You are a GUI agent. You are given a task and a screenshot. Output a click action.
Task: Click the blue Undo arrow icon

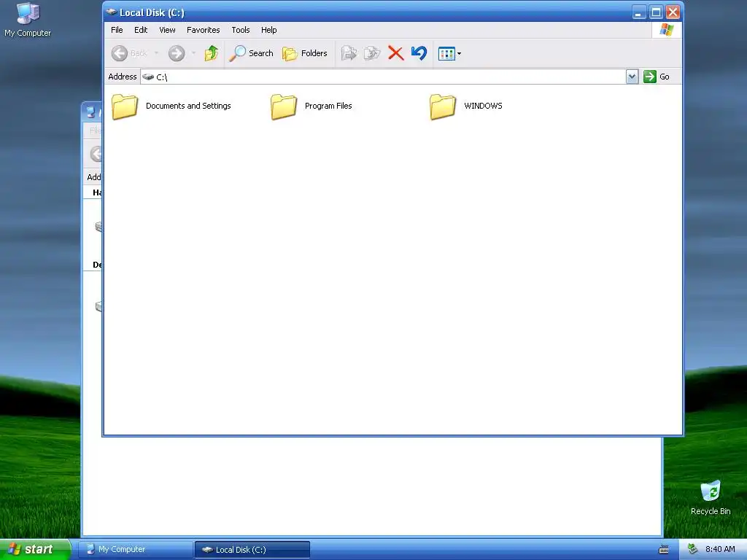pyautogui.click(x=419, y=52)
